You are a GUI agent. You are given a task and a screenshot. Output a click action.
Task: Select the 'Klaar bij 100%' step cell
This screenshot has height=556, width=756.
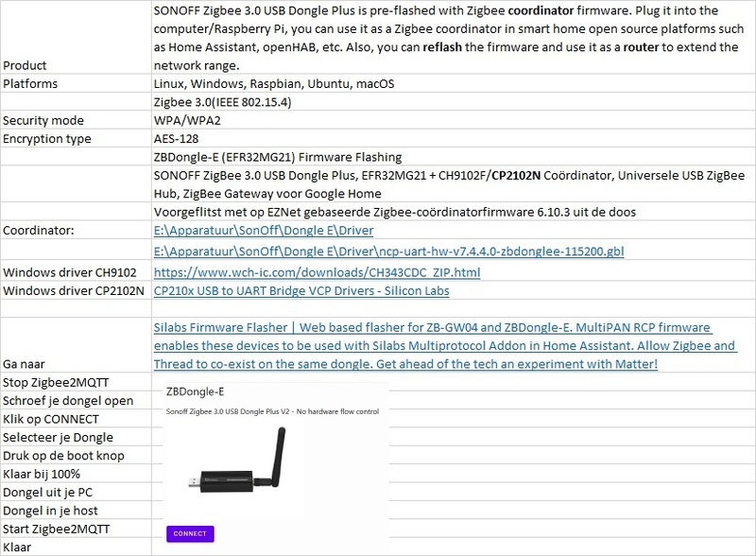[76, 474]
